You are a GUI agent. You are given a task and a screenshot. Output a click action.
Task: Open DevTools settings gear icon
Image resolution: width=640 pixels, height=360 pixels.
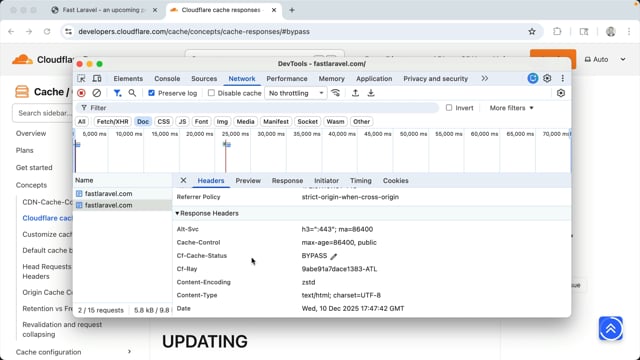pos(547,78)
